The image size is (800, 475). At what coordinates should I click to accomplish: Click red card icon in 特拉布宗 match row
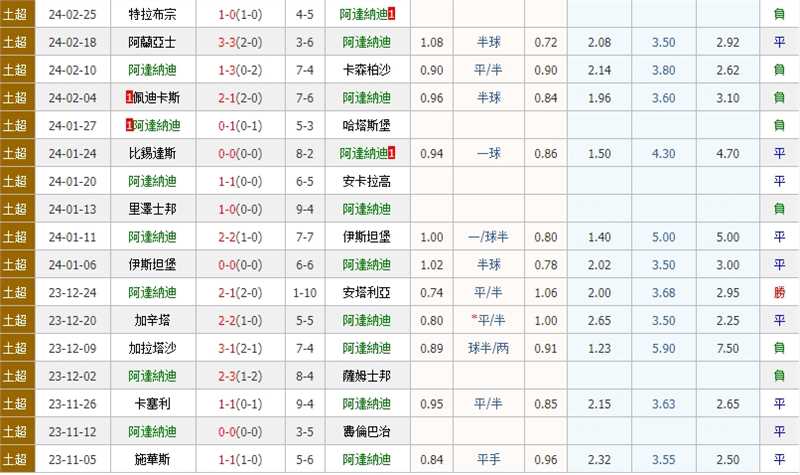pos(392,14)
